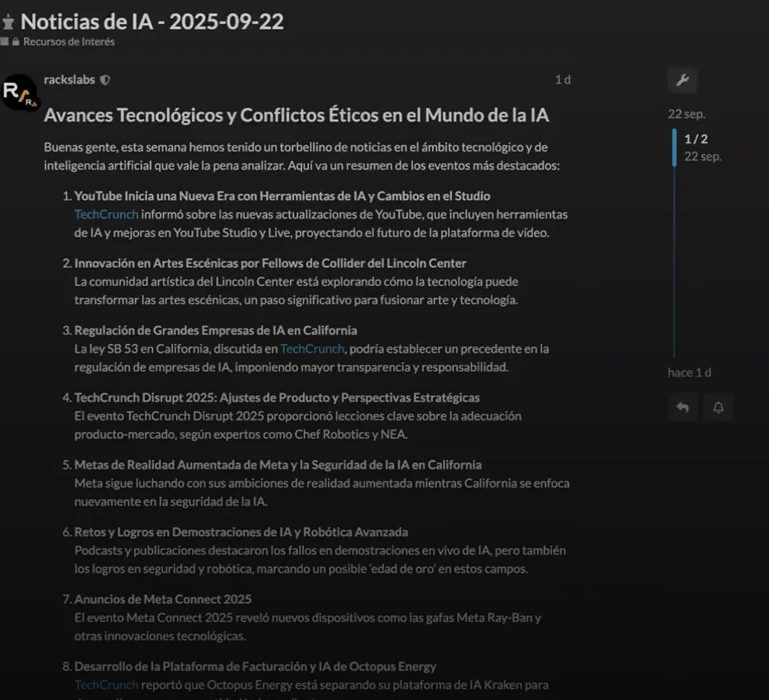Click the category color square badge

coord(5,41)
